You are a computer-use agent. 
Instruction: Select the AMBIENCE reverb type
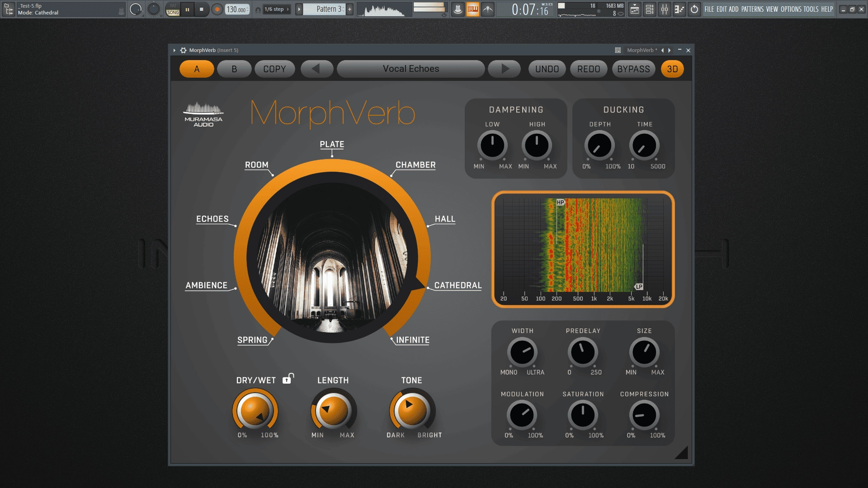click(x=206, y=285)
